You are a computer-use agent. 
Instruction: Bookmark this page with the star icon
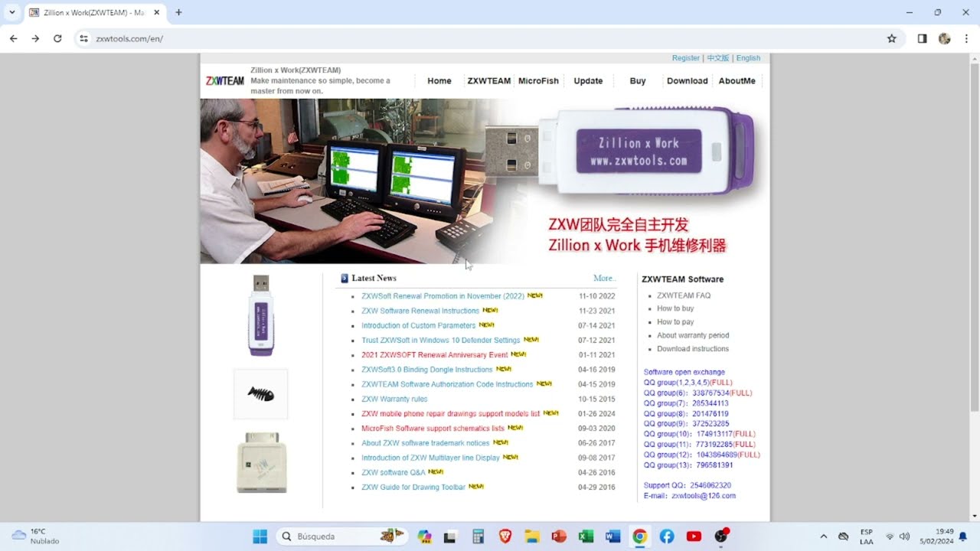tap(891, 38)
